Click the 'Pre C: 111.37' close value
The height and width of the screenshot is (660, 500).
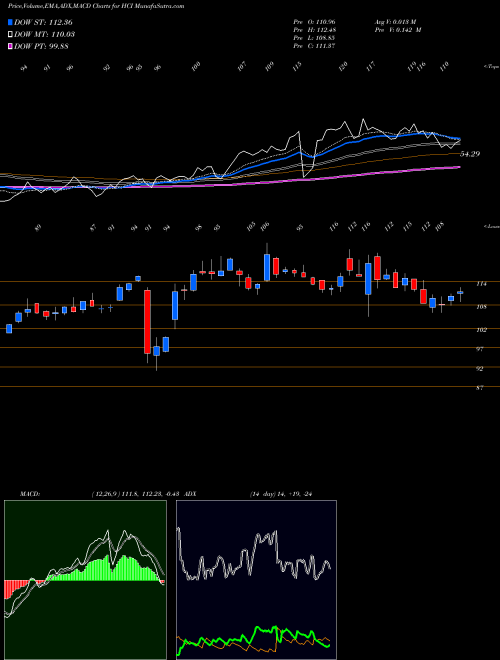[314, 46]
